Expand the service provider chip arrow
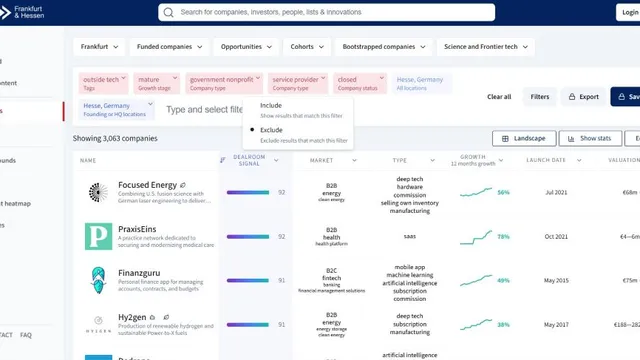The image size is (640, 360). 323,78
